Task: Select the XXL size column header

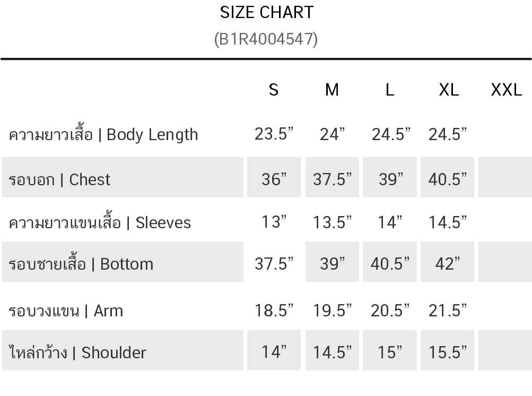Action: point(506,90)
